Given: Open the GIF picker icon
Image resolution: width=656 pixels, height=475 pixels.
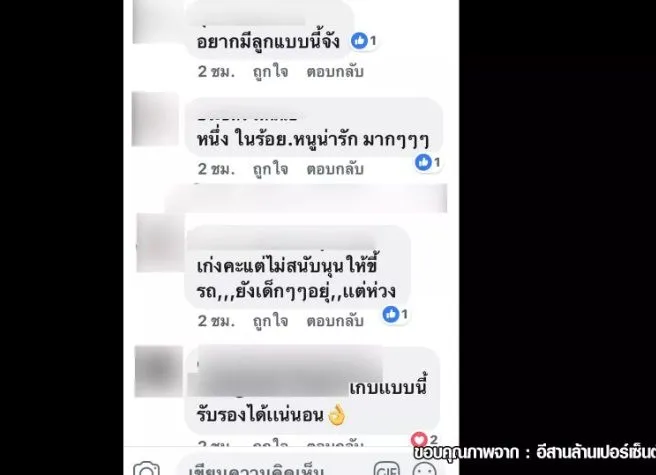Looking at the screenshot, I should tap(387, 469).
